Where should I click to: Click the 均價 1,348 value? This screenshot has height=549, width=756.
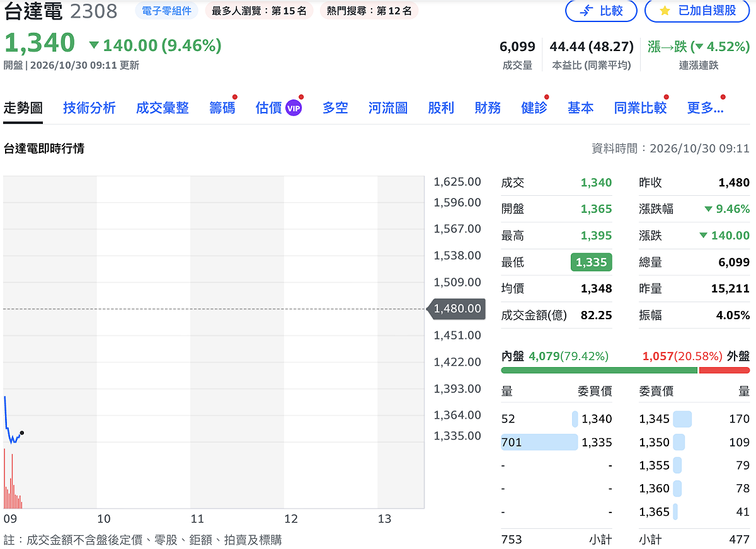coord(596,288)
